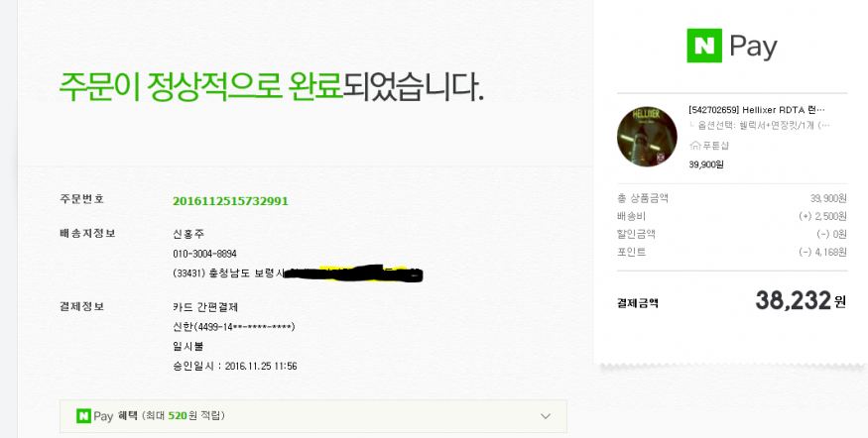Open the Hellixer RDTA product title link
The height and width of the screenshot is (438, 868).
tap(756, 110)
